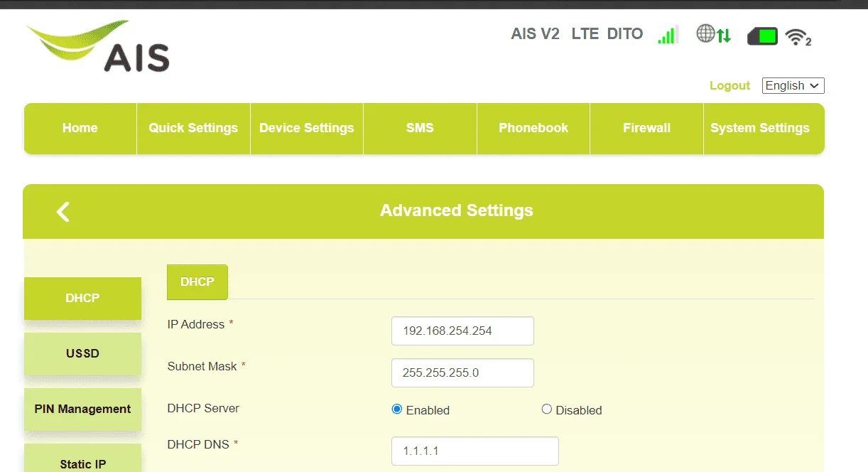The image size is (868, 472).
Task: Click the DHCP Server label
Action: 203,408
